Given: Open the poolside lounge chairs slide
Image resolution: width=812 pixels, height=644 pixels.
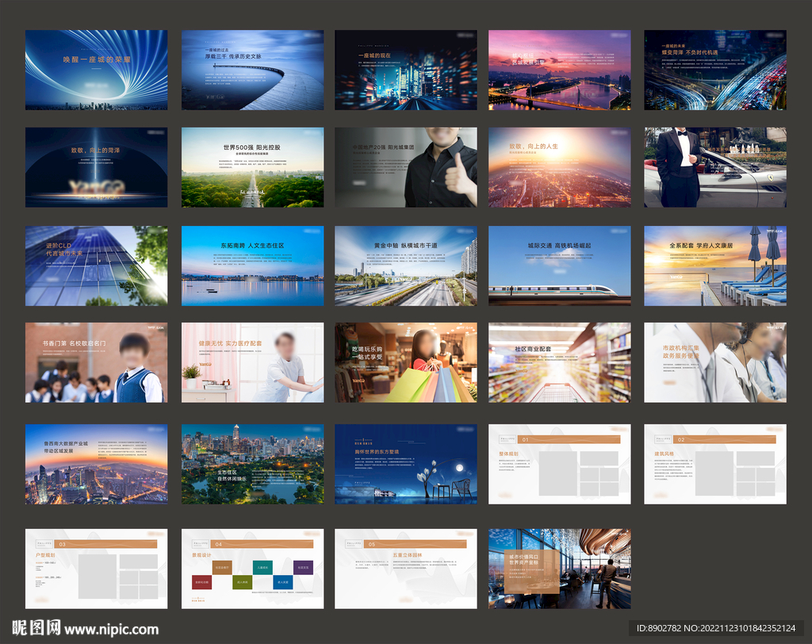Looking at the screenshot, I should pyautogui.click(x=714, y=266).
